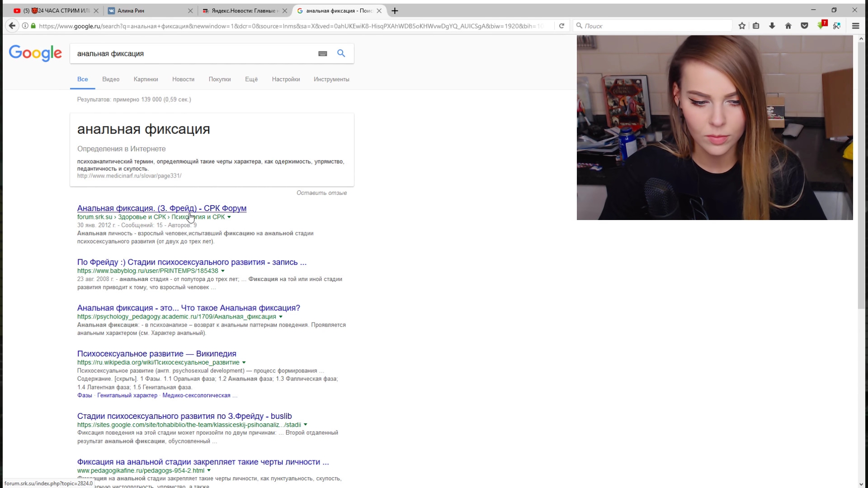Open the Ещё search menu
Image resolution: width=868 pixels, height=488 pixels.
(x=251, y=79)
